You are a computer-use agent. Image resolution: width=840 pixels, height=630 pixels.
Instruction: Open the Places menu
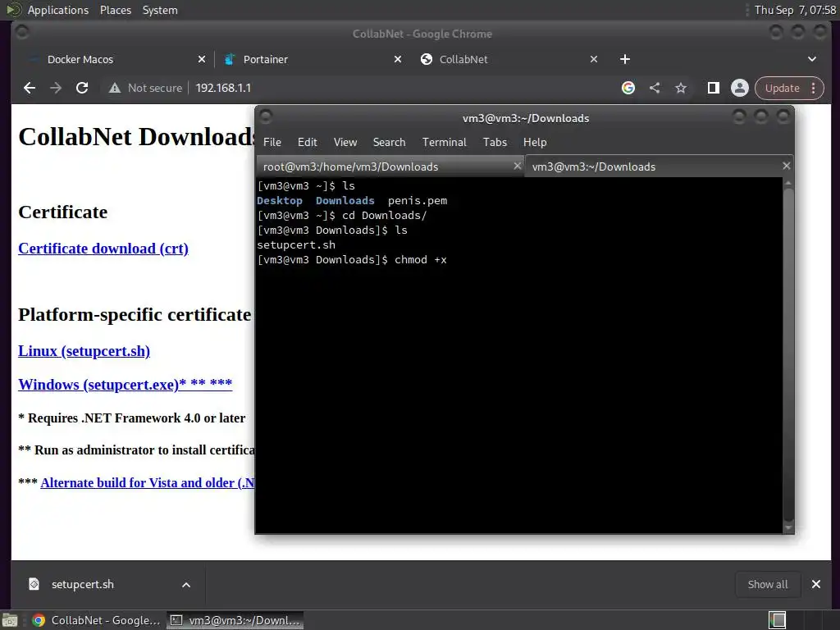click(x=115, y=10)
